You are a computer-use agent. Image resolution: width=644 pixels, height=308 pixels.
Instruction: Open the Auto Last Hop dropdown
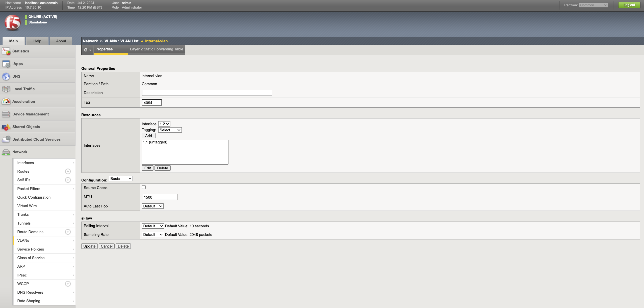coord(153,206)
